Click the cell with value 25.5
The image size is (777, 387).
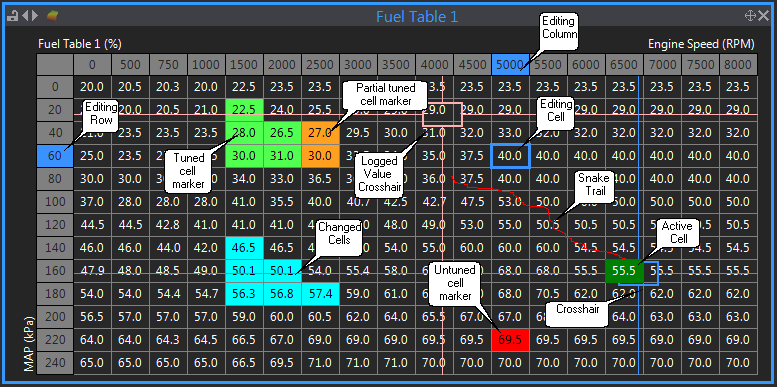coord(320,110)
